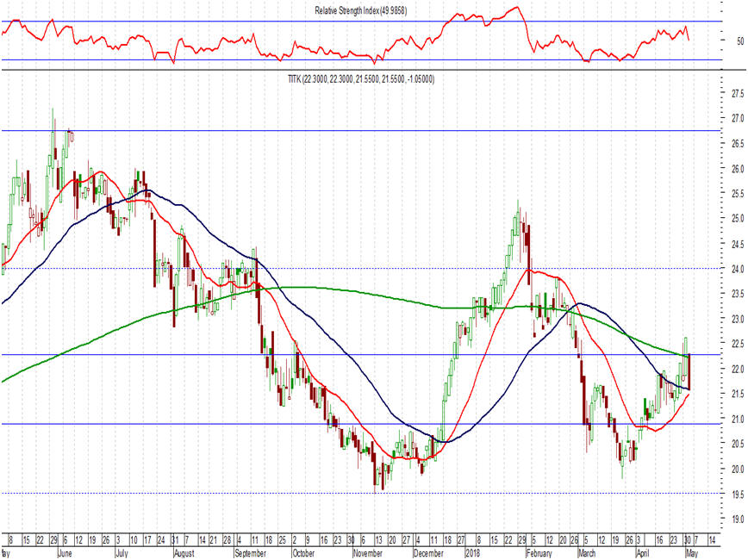The height and width of the screenshot is (560, 748).
Task: Select the 26.0 price axis label
Action: [x=738, y=169]
